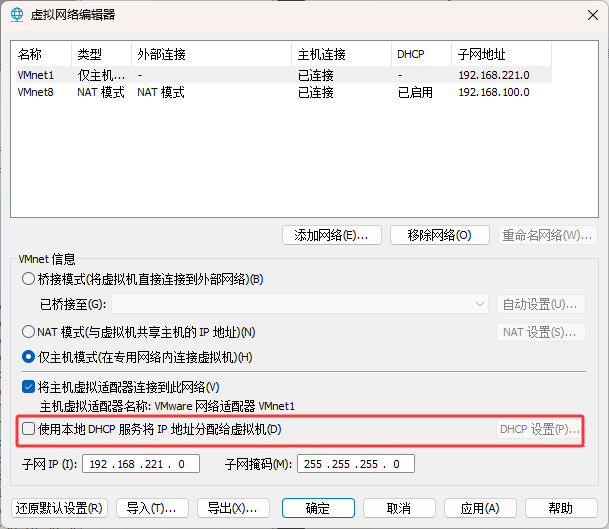
Task: Click the 取消 button
Action: tap(399, 508)
